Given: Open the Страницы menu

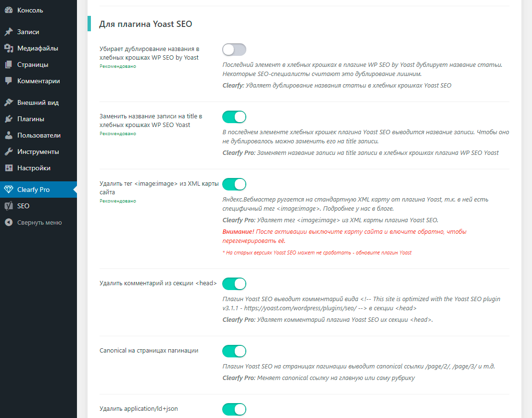Looking at the screenshot, I should pyautogui.click(x=38, y=64).
